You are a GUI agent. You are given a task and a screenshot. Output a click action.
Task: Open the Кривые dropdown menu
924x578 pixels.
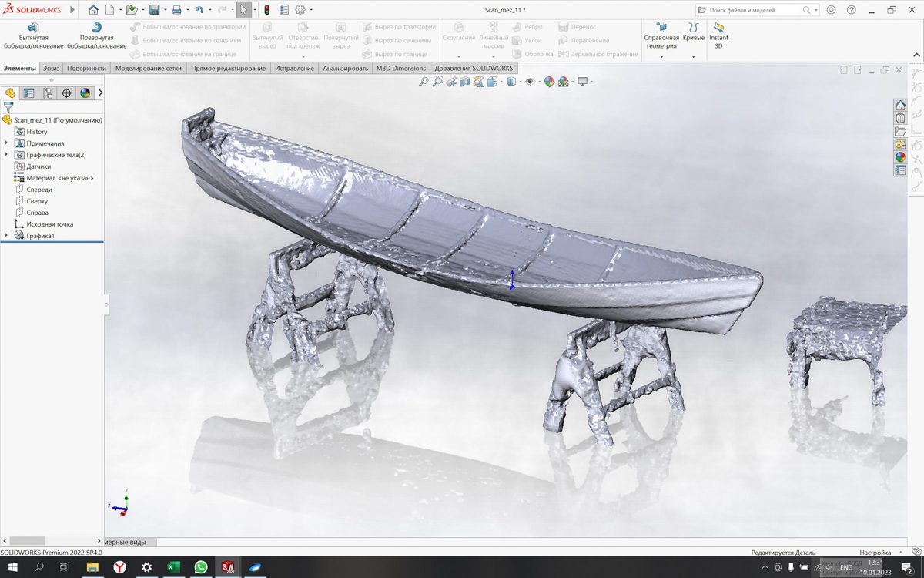tap(693, 56)
